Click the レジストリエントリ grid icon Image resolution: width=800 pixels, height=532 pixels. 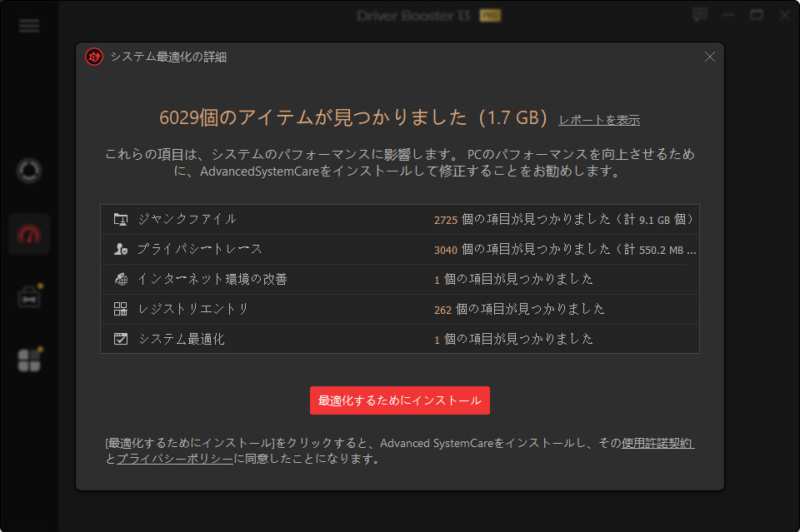120,309
